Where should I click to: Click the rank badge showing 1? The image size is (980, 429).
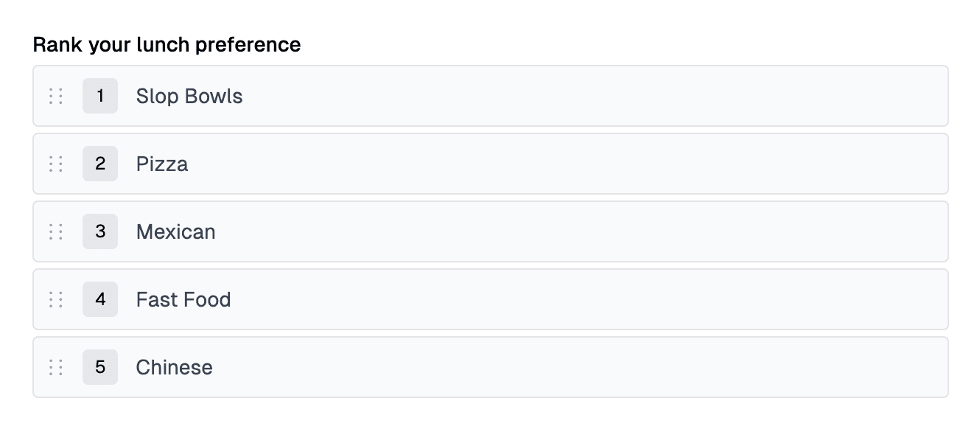(x=99, y=96)
